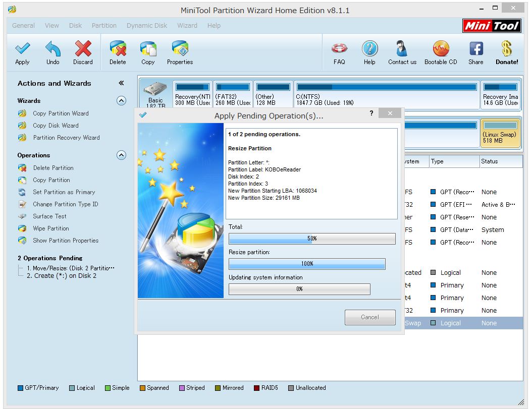Click the Copy Disk Wizard icon
Image resolution: width=532 pixels, height=409 pixels.
(22, 126)
